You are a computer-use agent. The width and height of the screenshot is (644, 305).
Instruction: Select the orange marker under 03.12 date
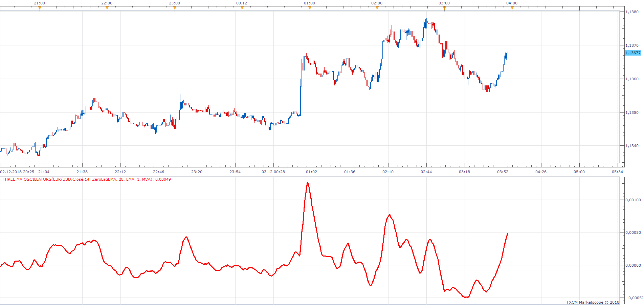(x=242, y=8)
